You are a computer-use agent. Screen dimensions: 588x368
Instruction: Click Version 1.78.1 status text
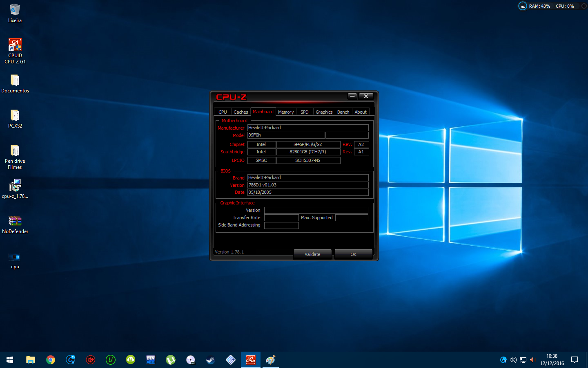pos(229,252)
